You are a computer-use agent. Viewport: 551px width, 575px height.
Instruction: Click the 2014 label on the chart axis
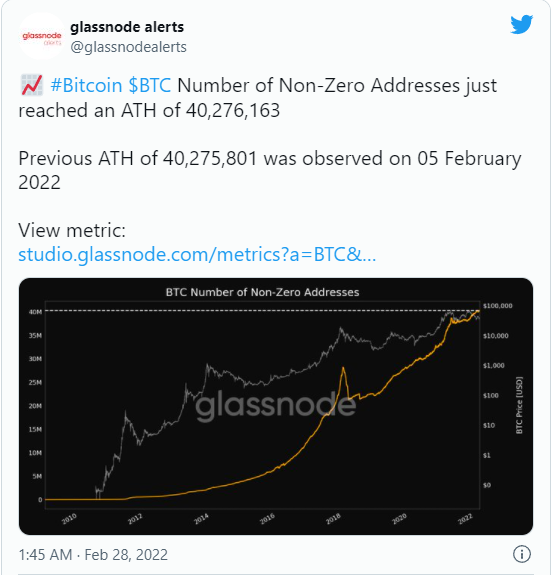[201, 519]
